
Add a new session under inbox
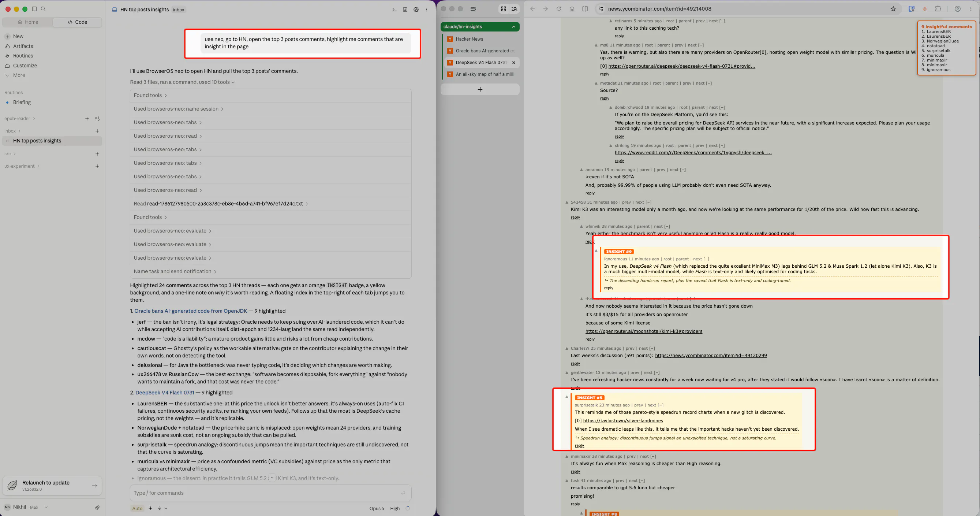[x=97, y=131]
